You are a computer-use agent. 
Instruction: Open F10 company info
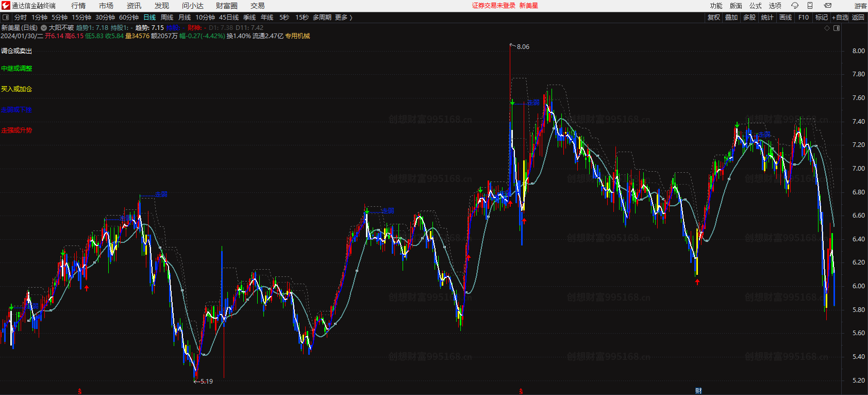[804, 18]
